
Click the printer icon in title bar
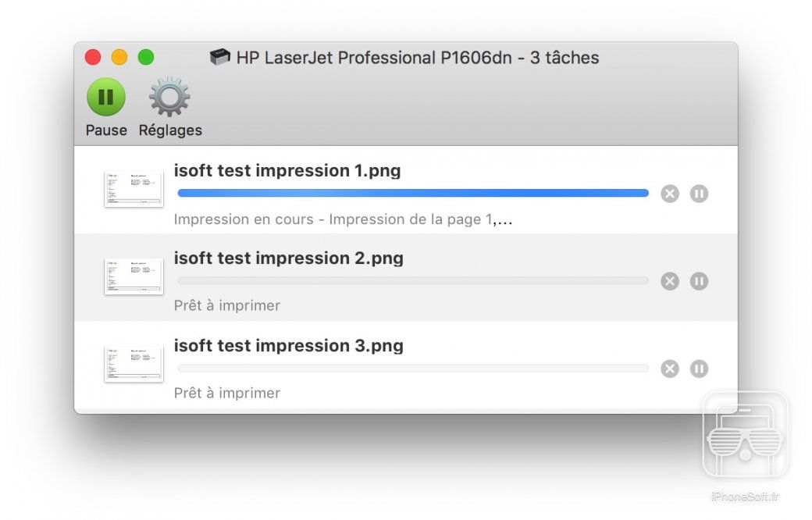pyautogui.click(x=220, y=57)
